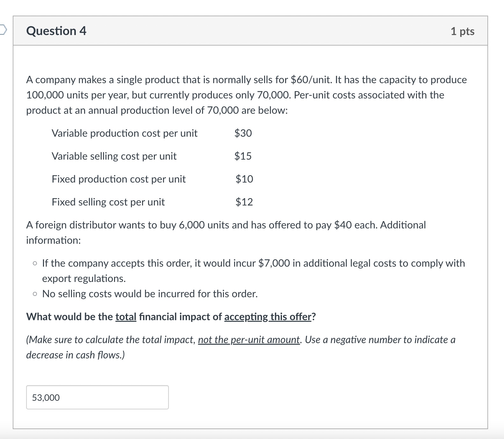Click the $30 value

(243, 133)
